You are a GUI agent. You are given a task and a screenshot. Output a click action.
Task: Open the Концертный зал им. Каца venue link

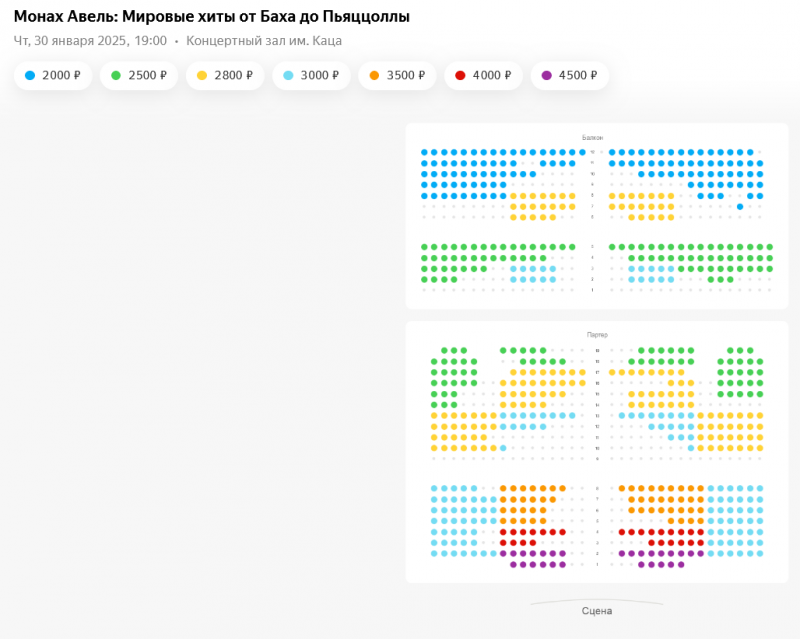pos(264,41)
